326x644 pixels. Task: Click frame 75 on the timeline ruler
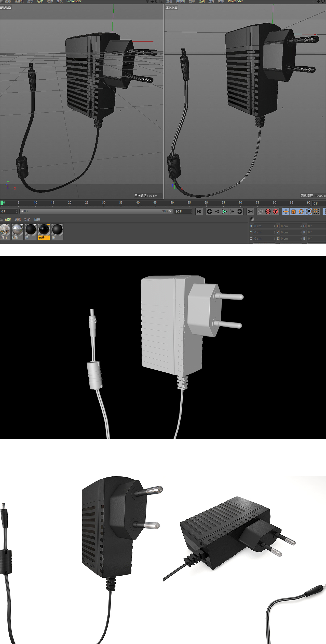click(x=257, y=203)
